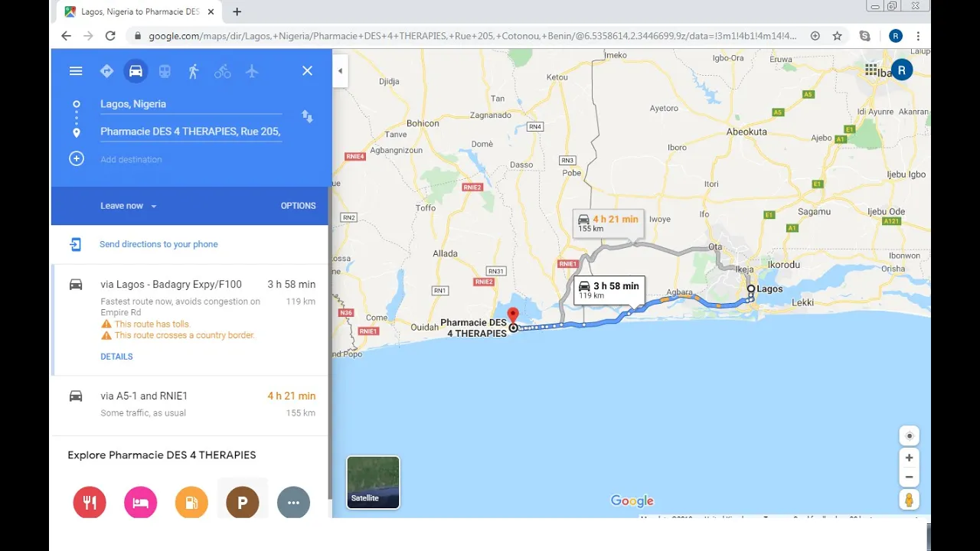
Task: Go back in browser
Action: [66, 36]
